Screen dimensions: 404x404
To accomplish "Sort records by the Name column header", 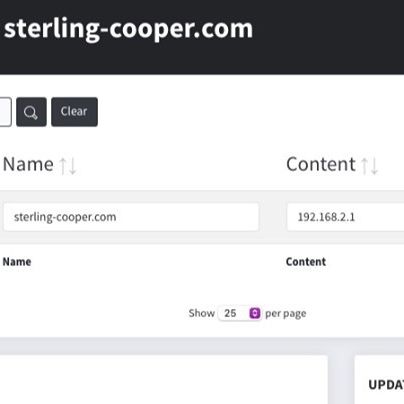I will (28, 164).
